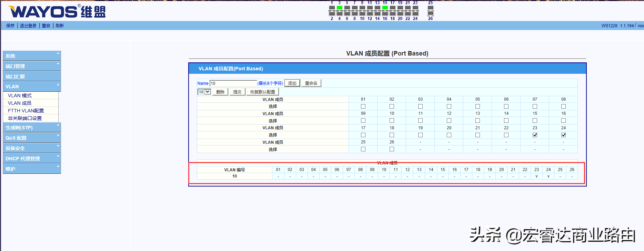The height and width of the screenshot is (251, 644).
Task: Open the VLAN 模式 page
Action: pos(20,96)
